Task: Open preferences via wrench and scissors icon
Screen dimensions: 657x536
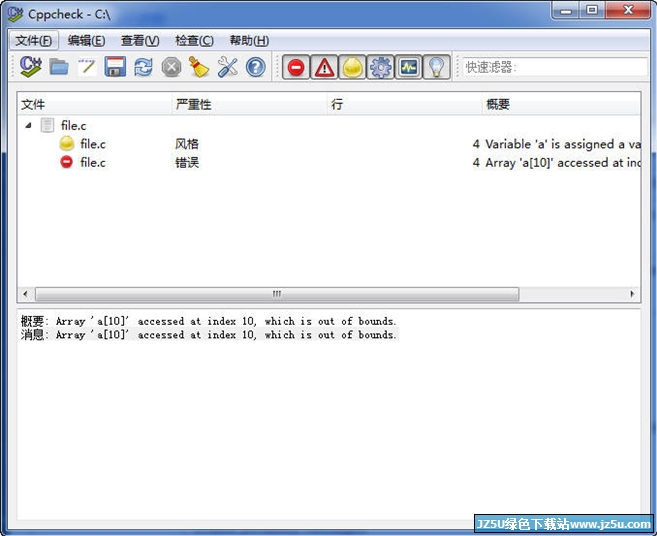Action: click(x=228, y=67)
